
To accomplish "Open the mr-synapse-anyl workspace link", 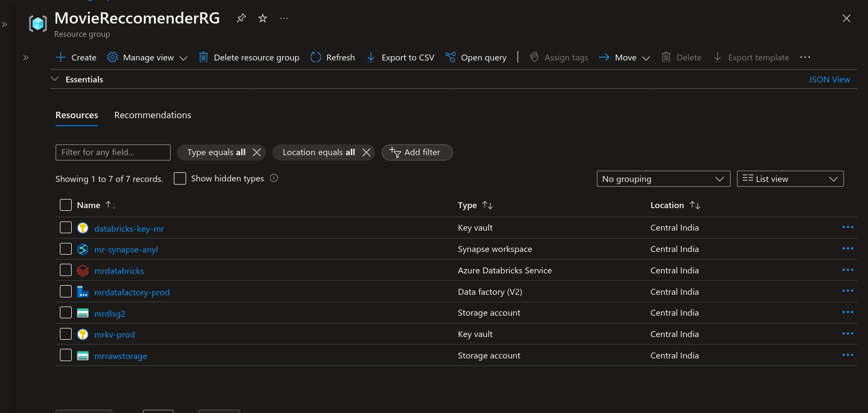I will [x=126, y=249].
